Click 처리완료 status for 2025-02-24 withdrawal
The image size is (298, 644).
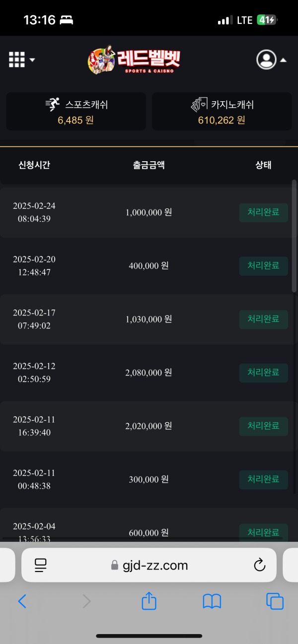[263, 212]
